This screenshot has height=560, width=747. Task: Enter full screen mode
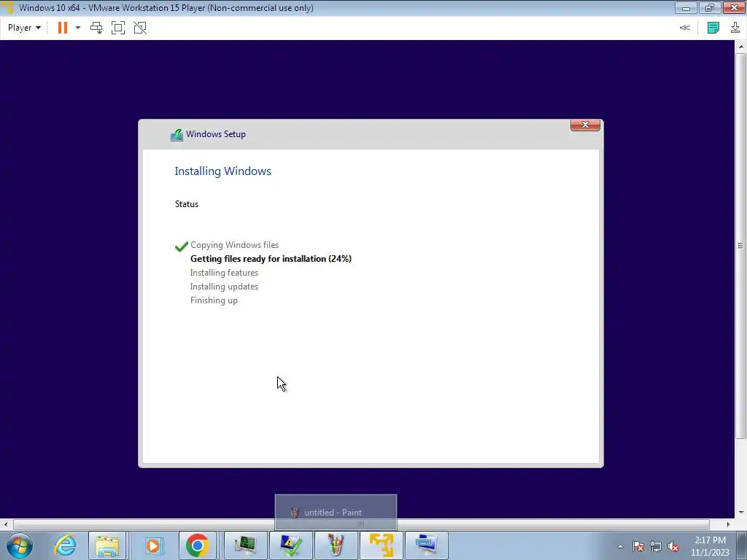[117, 28]
